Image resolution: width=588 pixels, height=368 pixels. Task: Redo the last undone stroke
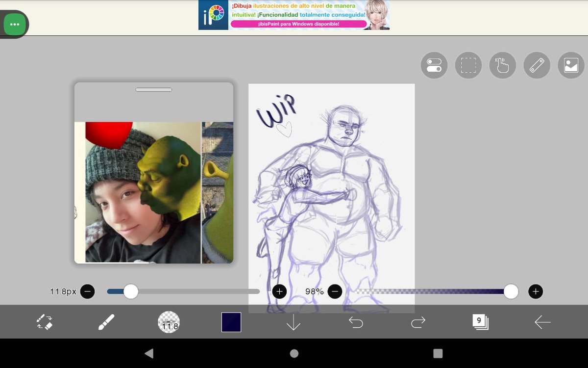click(418, 322)
